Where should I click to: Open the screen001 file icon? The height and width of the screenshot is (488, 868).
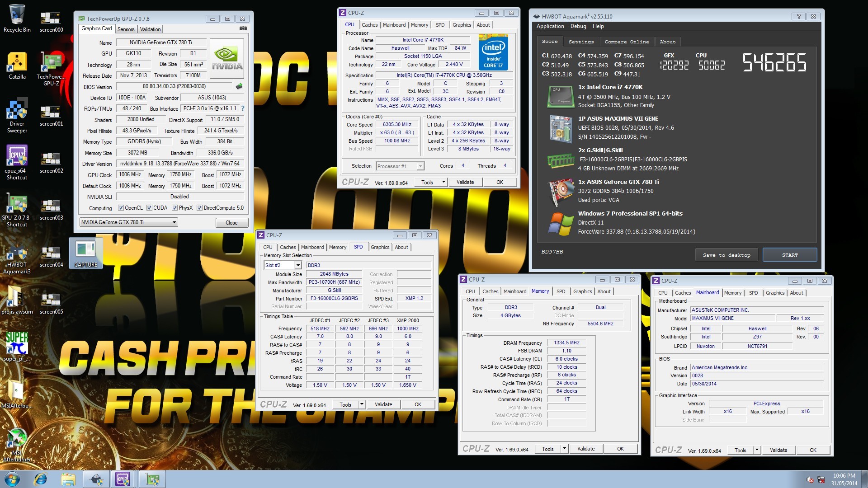click(51, 116)
